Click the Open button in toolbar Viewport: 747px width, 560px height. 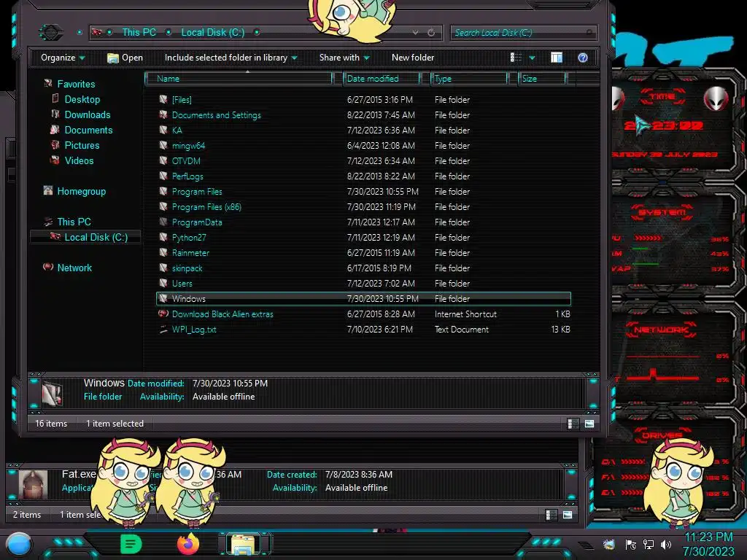coord(125,58)
